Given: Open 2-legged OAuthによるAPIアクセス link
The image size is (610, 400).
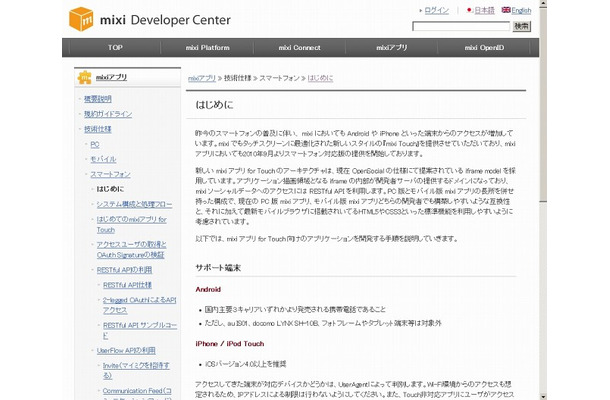Looking at the screenshot, I should (x=140, y=305).
